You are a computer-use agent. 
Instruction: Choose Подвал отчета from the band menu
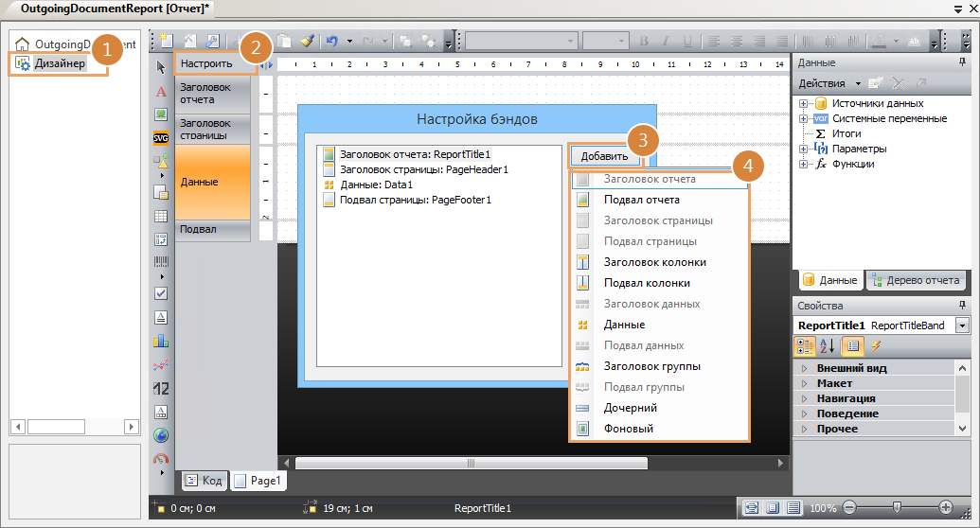641,200
